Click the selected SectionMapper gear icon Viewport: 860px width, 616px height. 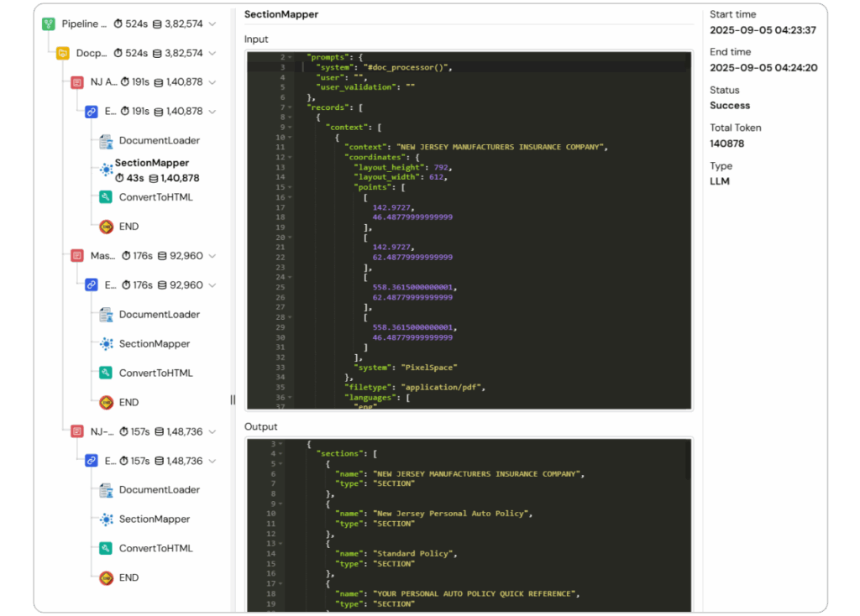(x=106, y=170)
